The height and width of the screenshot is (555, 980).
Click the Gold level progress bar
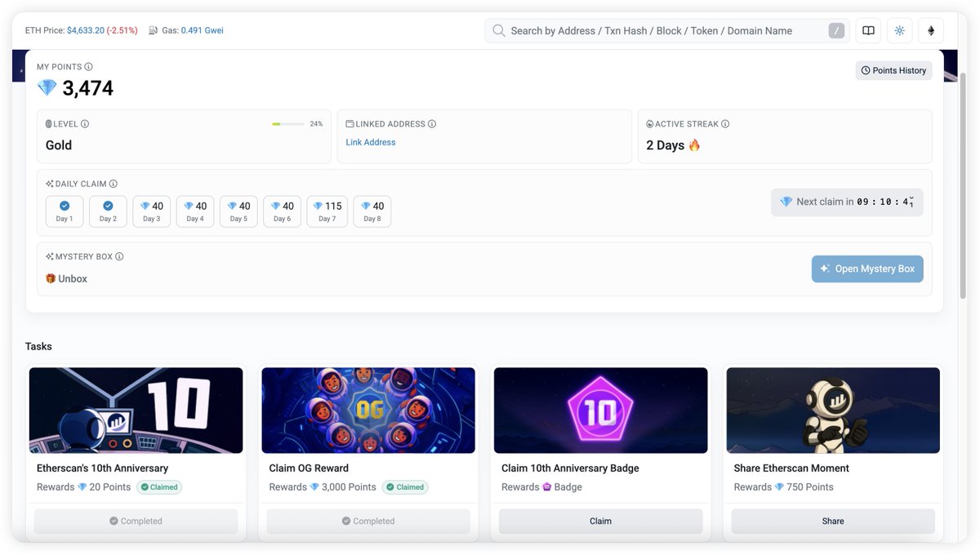[x=288, y=124]
